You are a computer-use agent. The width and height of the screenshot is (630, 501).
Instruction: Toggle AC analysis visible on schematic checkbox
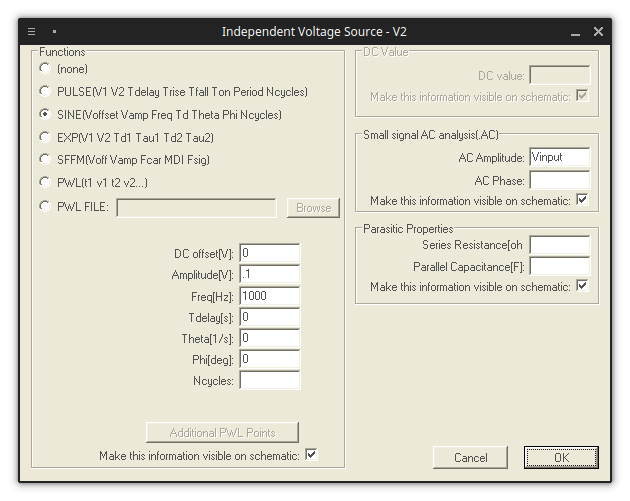(x=582, y=200)
